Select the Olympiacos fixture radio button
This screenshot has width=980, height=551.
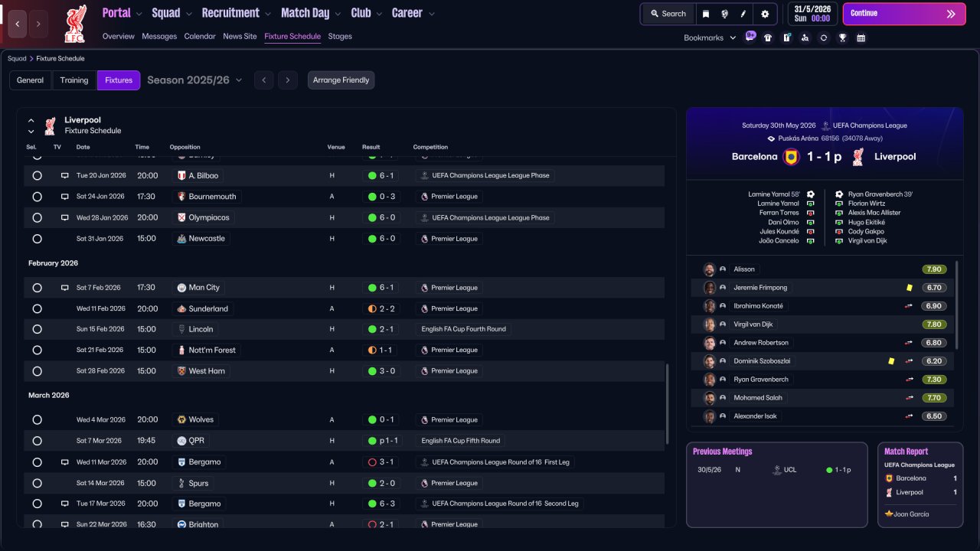click(37, 217)
